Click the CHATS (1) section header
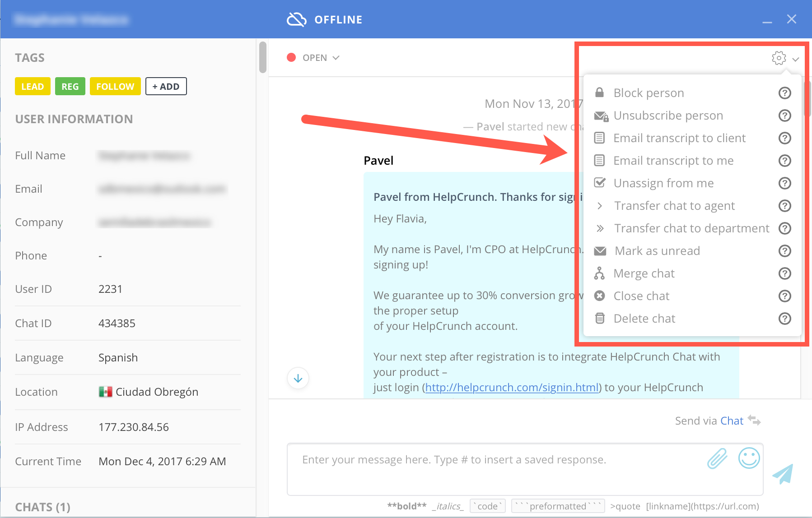The image size is (812, 518). coord(43,507)
